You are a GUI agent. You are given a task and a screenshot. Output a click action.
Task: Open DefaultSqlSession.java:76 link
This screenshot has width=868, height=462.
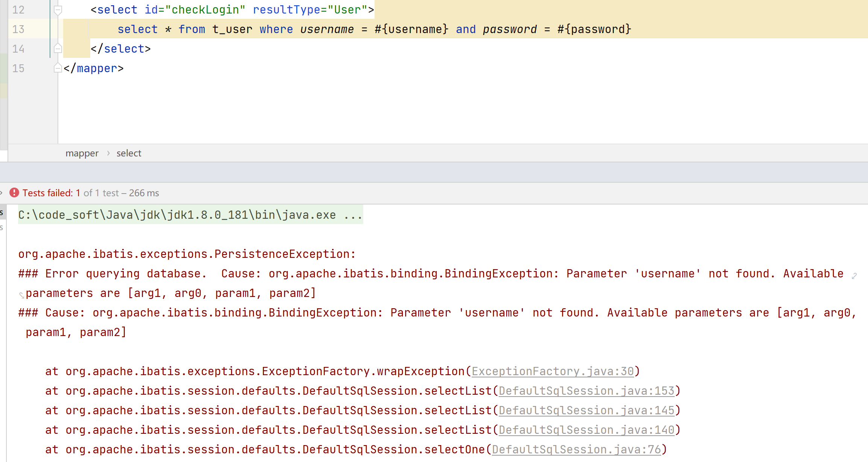point(577,450)
